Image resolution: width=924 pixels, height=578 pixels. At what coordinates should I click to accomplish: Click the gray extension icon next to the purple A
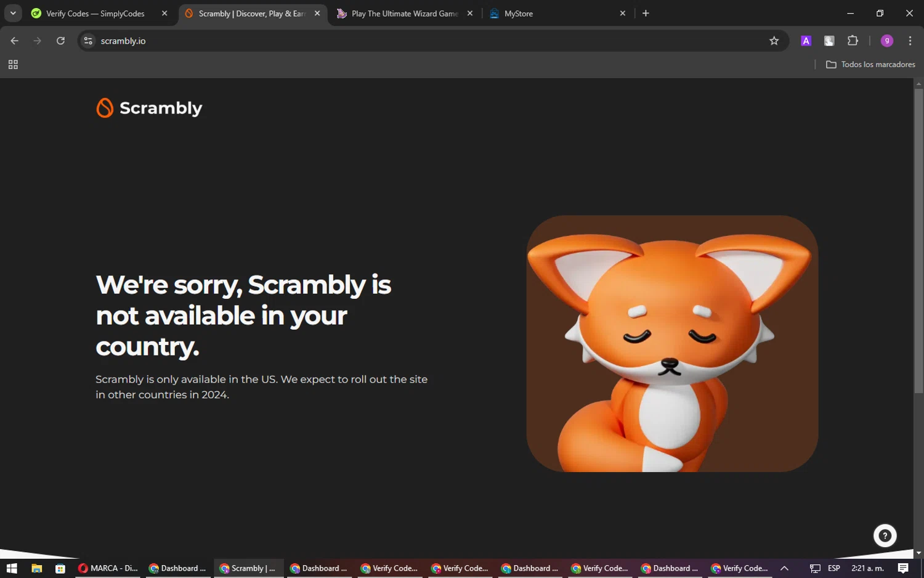point(829,41)
